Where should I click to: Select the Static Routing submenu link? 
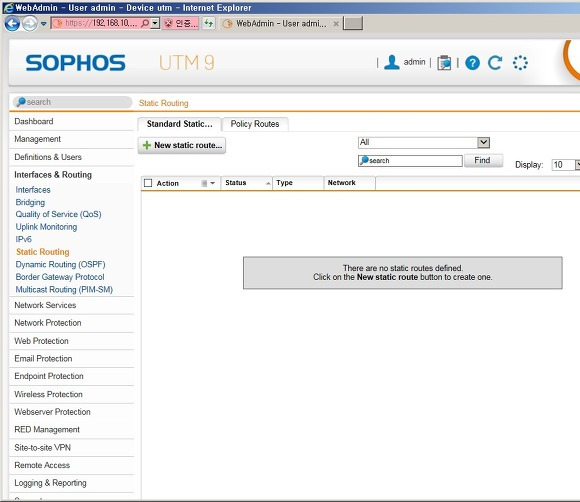tap(43, 252)
